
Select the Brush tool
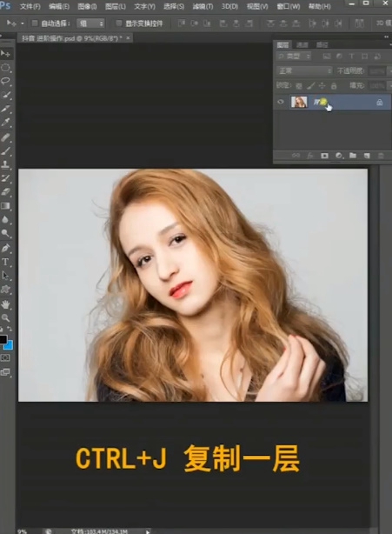click(6, 151)
